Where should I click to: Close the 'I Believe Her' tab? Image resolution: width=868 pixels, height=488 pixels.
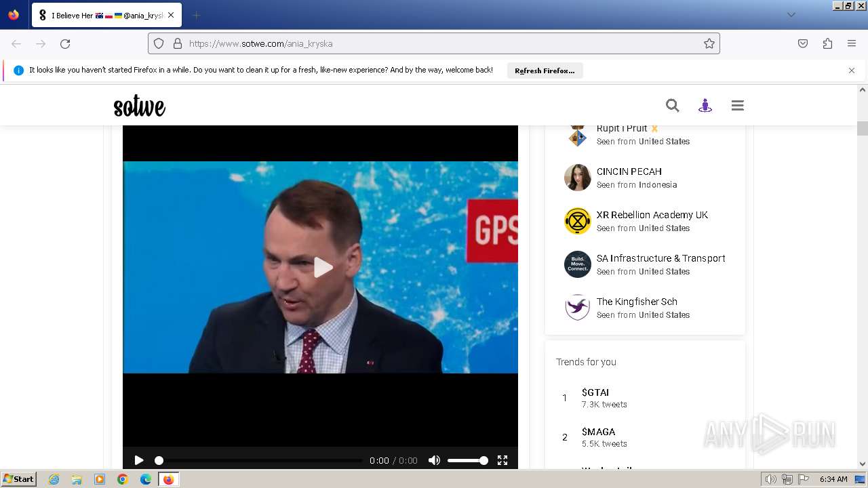point(171,15)
